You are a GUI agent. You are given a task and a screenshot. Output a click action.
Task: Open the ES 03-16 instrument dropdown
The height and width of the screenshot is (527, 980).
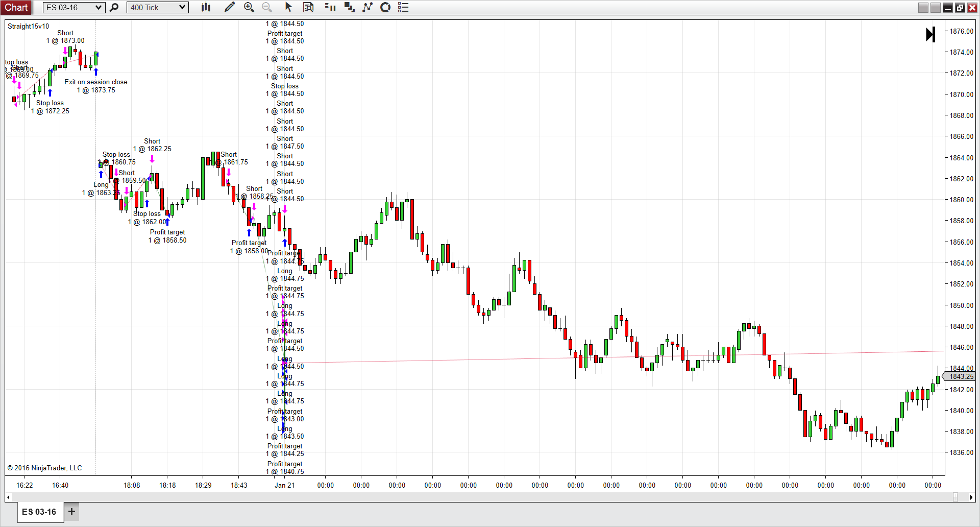click(74, 7)
